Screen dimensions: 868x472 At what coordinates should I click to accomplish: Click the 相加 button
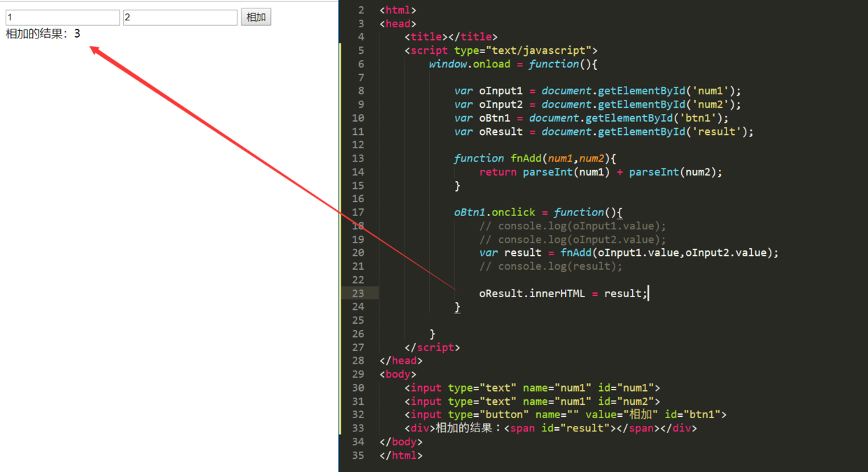click(256, 17)
